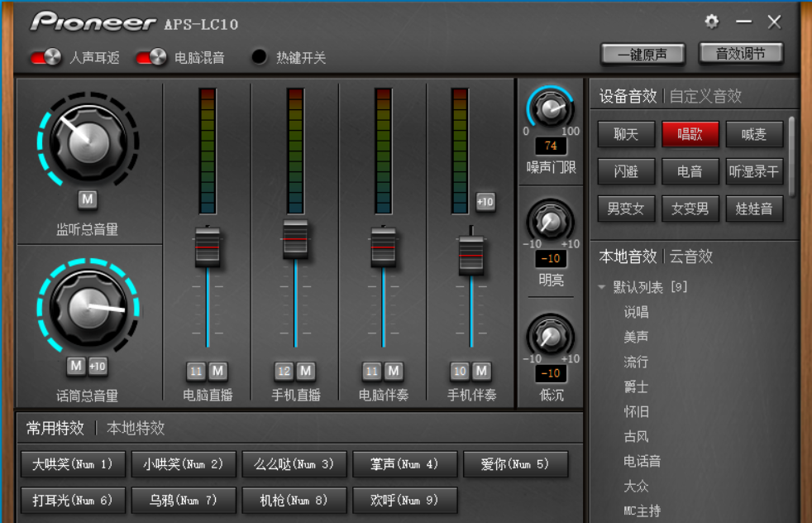Select the 娃娃音 voice effect
This screenshot has width=812, height=523.
(754, 209)
